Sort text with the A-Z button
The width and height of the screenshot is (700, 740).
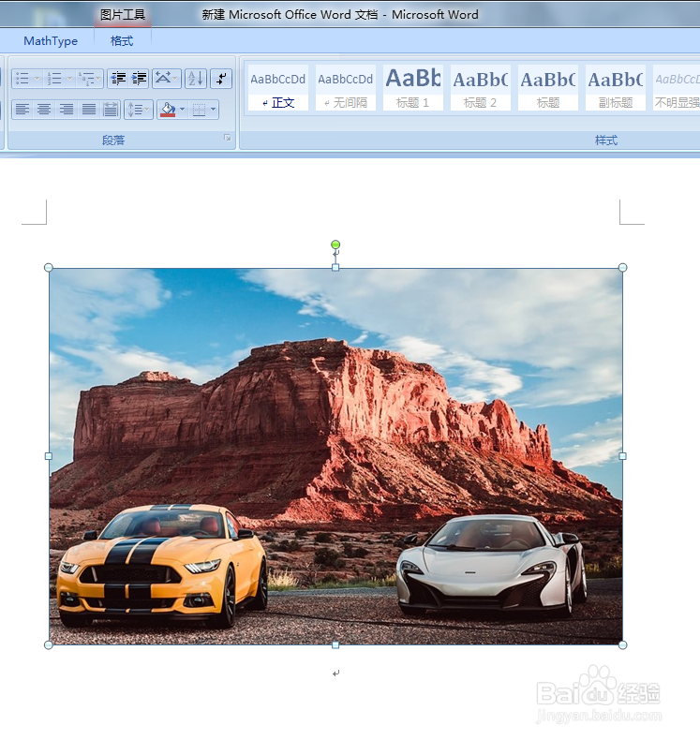click(x=196, y=79)
